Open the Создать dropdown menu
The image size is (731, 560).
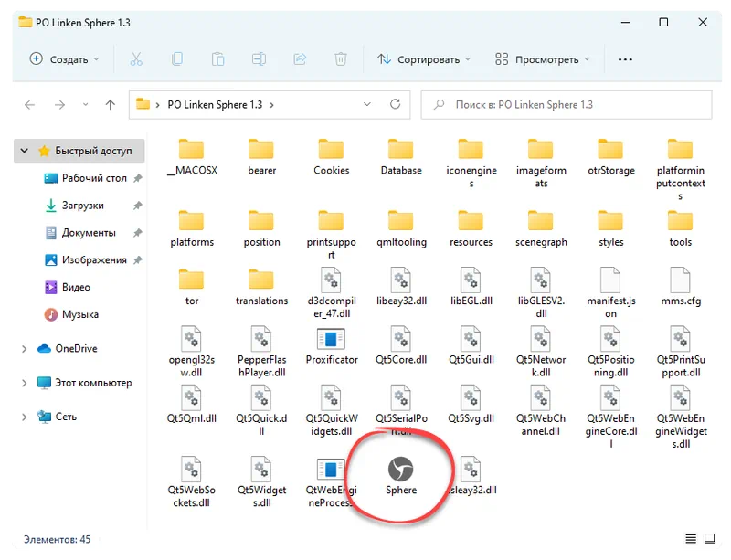(64, 59)
